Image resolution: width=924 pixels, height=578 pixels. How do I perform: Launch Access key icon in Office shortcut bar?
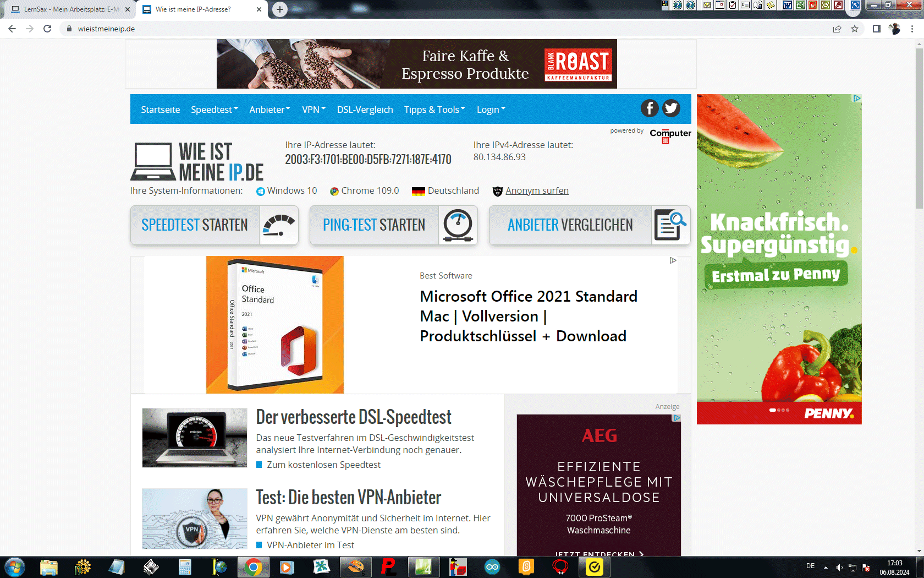point(838,5)
